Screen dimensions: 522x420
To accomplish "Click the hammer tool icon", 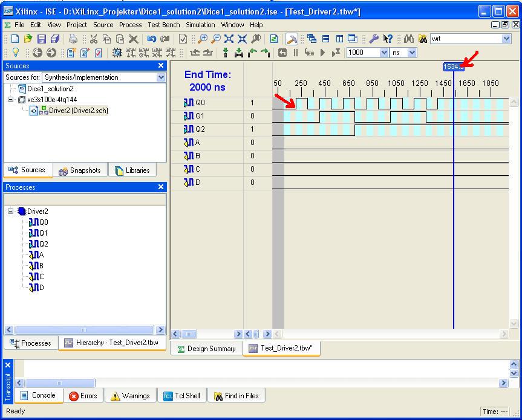I will (292, 39).
